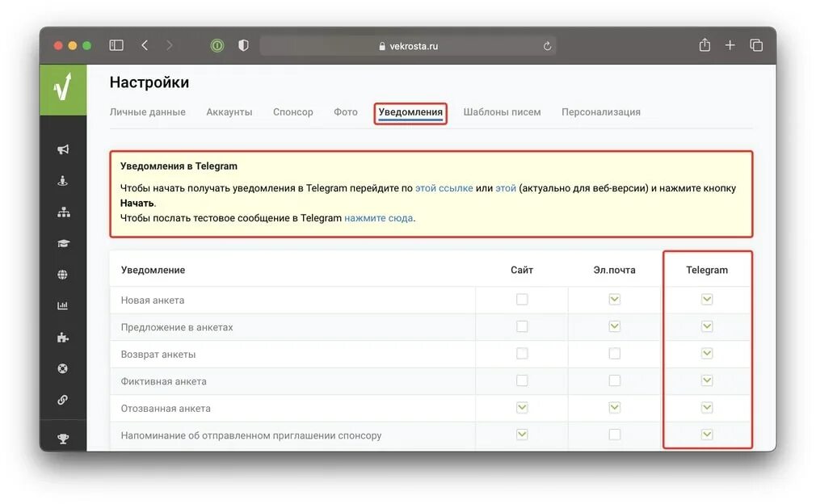Toggle the Safari sidebar panel button
This screenshot has height=504, width=816.
pyautogui.click(x=116, y=45)
